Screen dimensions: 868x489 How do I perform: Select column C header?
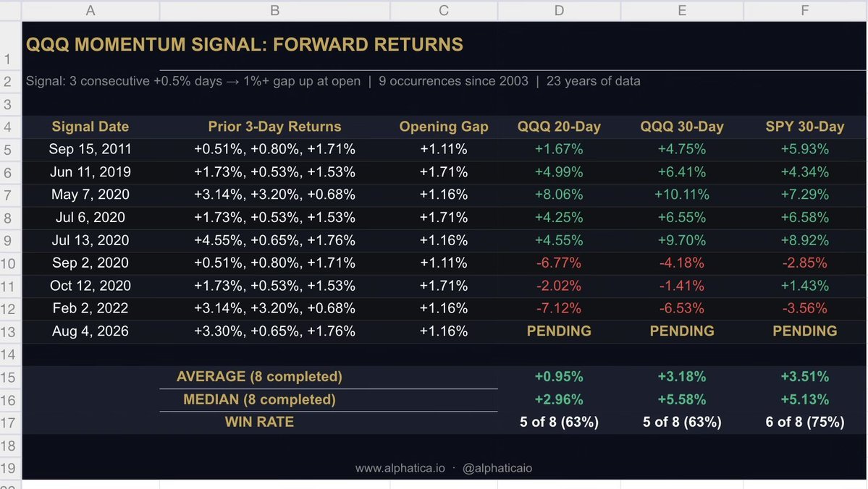[x=443, y=11]
